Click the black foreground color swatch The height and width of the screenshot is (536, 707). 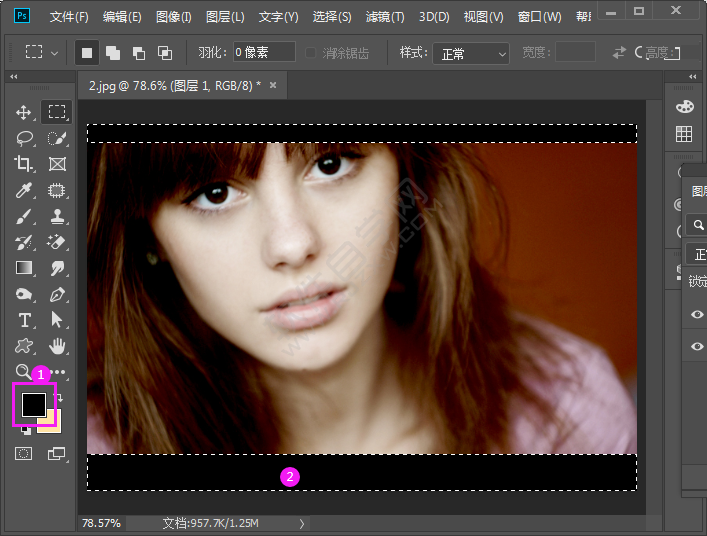pos(33,403)
